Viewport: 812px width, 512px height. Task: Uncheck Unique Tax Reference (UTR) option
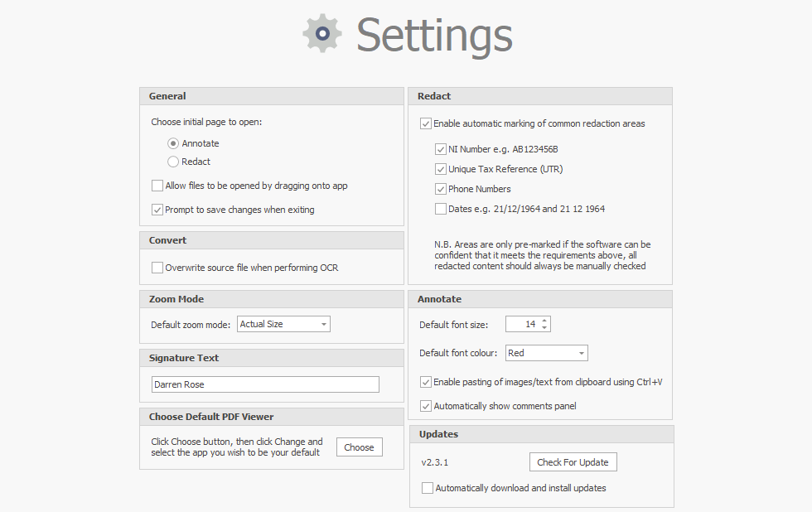(x=441, y=169)
